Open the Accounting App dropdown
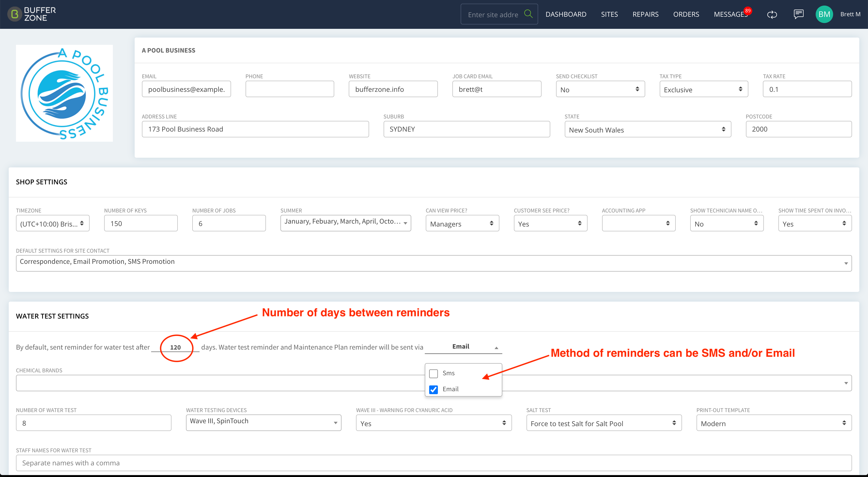 639,224
